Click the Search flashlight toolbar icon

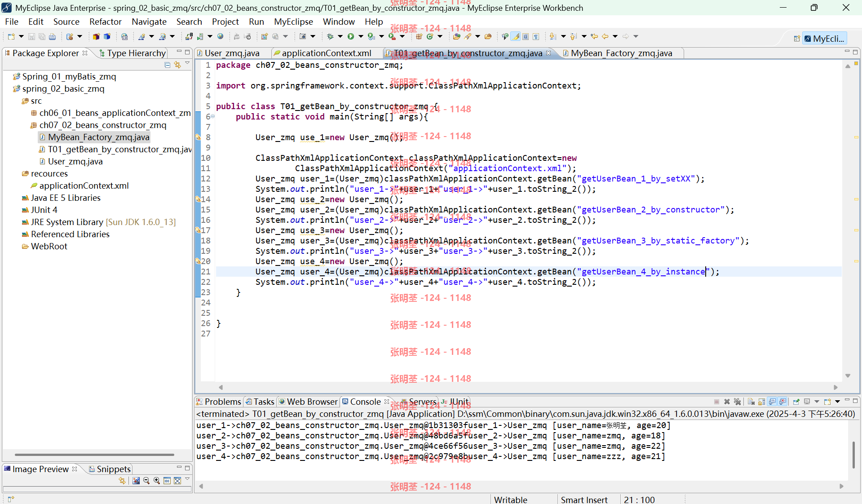tap(468, 36)
